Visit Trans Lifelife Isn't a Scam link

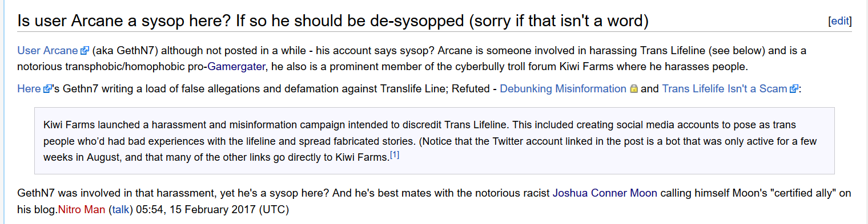pyautogui.click(x=725, y=89)
